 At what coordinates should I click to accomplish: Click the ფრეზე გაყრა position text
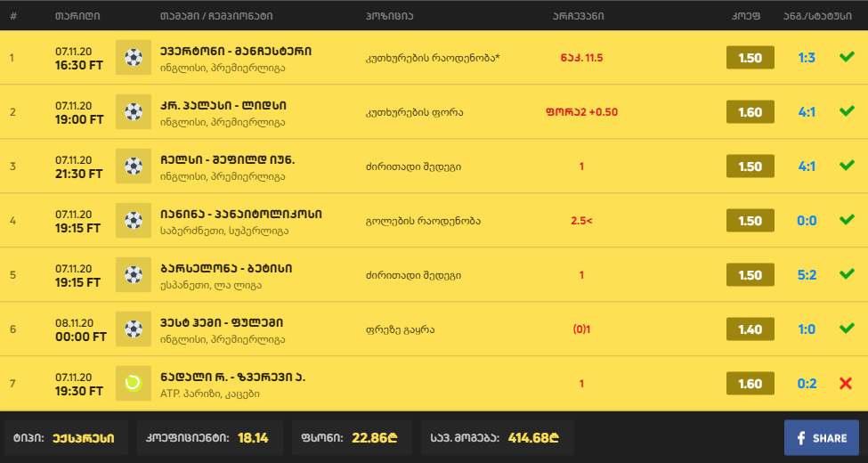coord(400,329)
